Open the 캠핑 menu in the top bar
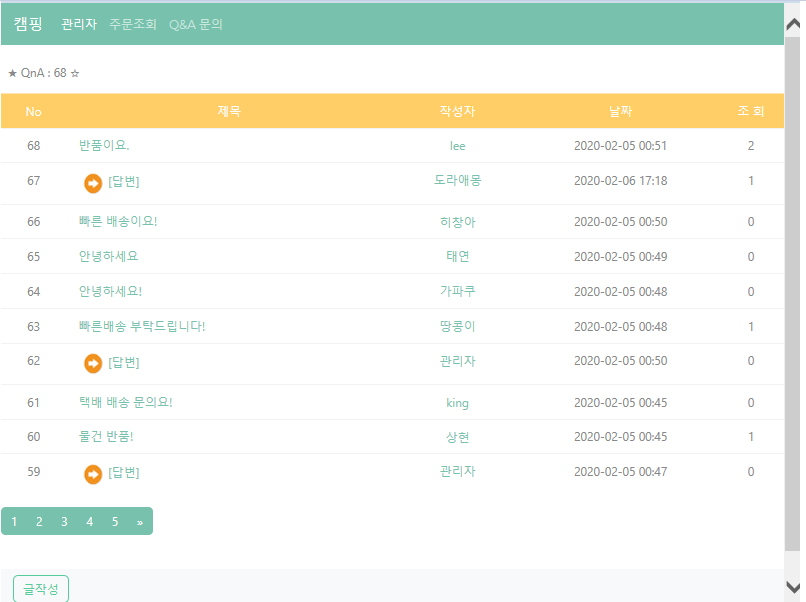Image resolution: width=806 pixels, height=602 pixels. click(x=26, y=24)
